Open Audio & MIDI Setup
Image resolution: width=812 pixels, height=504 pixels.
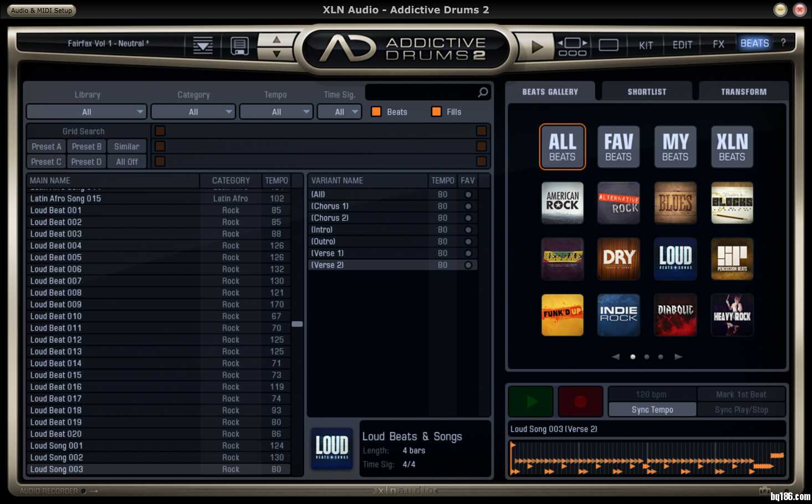[x=42, y=10]
